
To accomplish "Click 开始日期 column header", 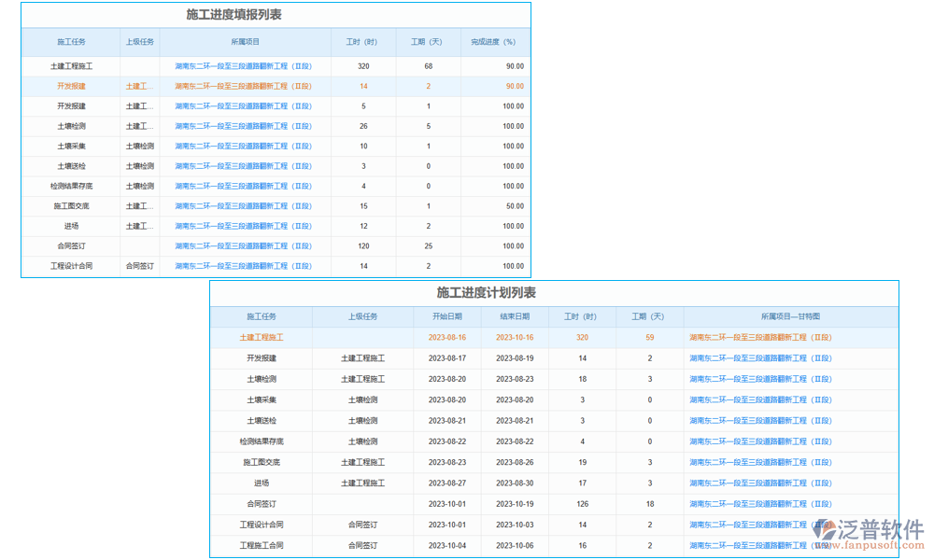I will tap(446, 317).
